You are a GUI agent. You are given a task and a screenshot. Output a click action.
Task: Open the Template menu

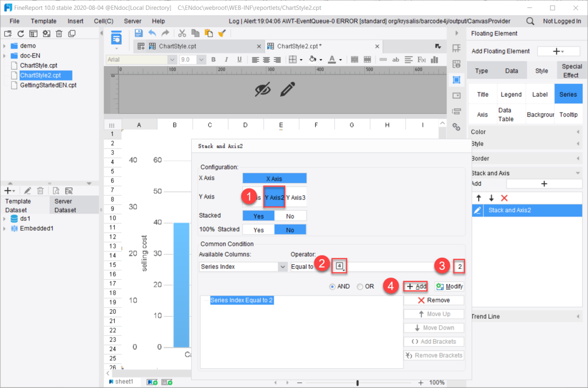coord(44,21)
